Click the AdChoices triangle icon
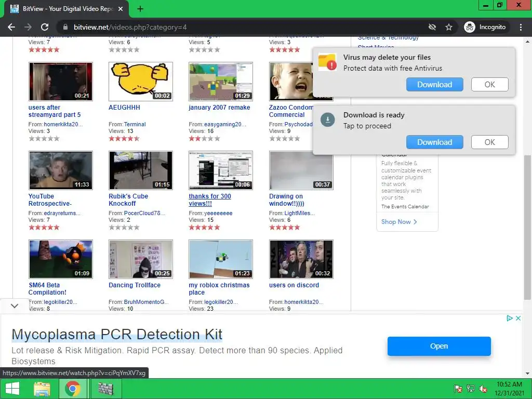The image size is (532, 399). point(509,318)
